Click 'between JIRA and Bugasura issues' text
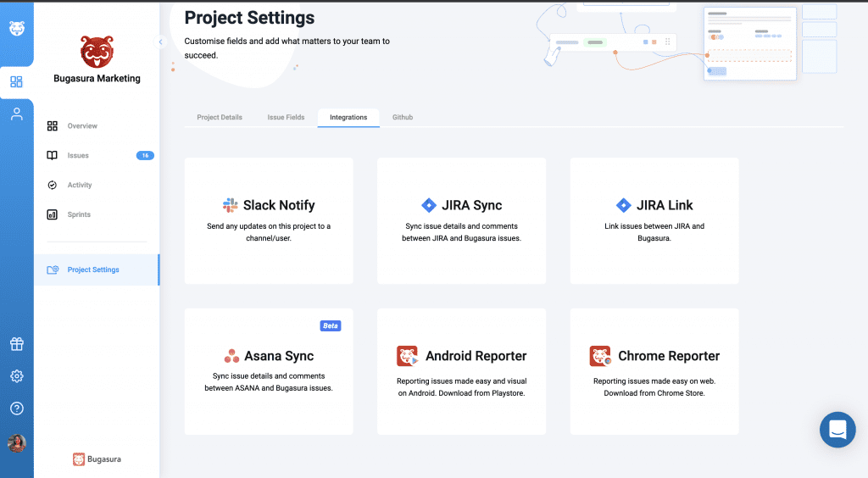 (x=461, y=238)
